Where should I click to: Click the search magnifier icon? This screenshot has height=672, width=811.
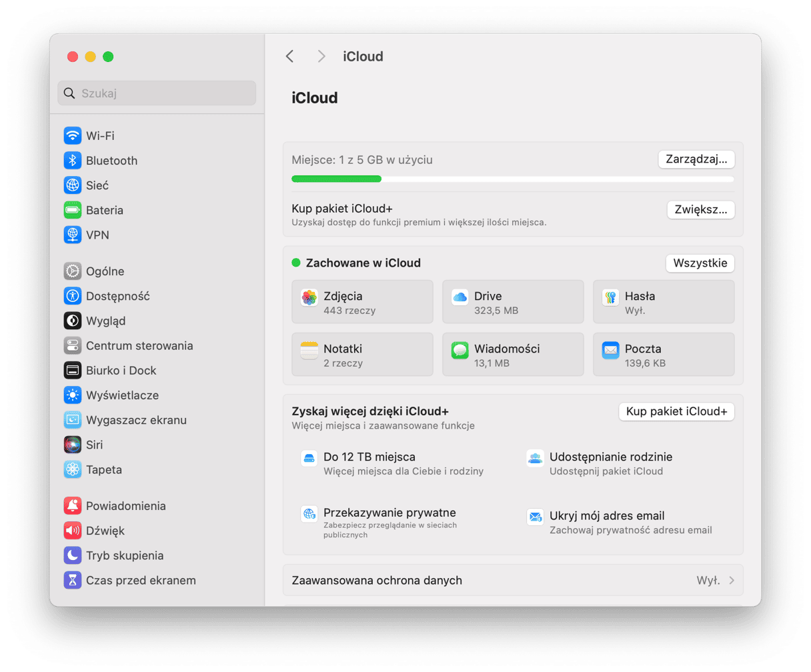tap(69, 93)
